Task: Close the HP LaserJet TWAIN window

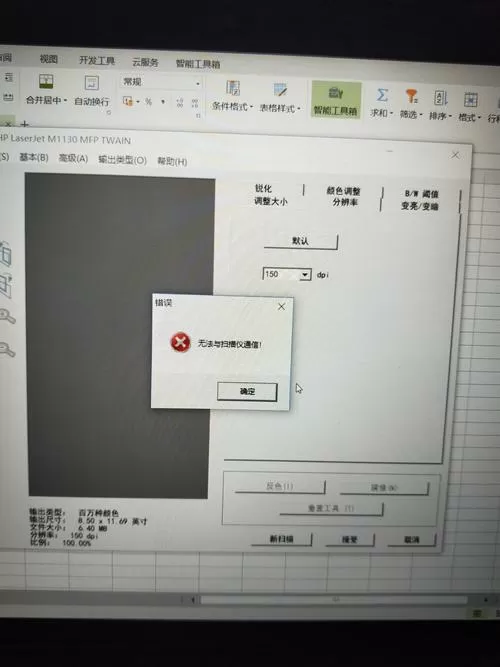Action: click(x=455, y=155)
